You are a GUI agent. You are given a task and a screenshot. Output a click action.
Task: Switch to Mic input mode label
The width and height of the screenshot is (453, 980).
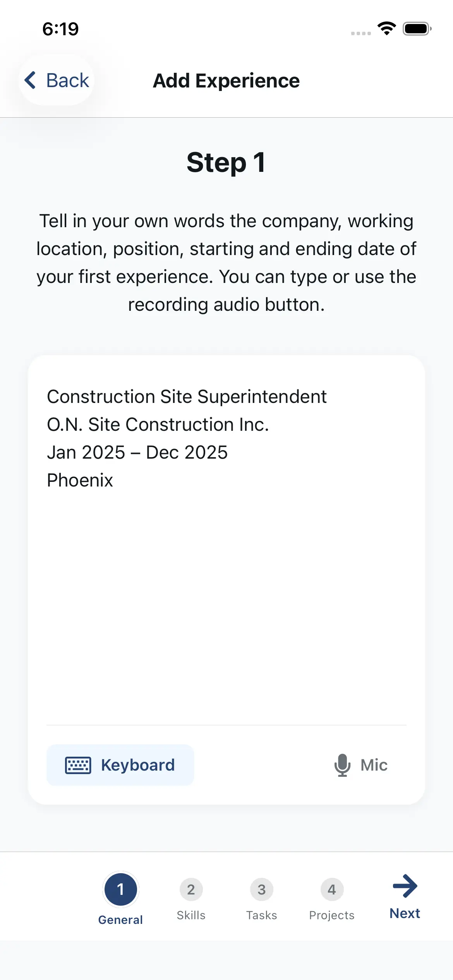[x=374, y=765]
